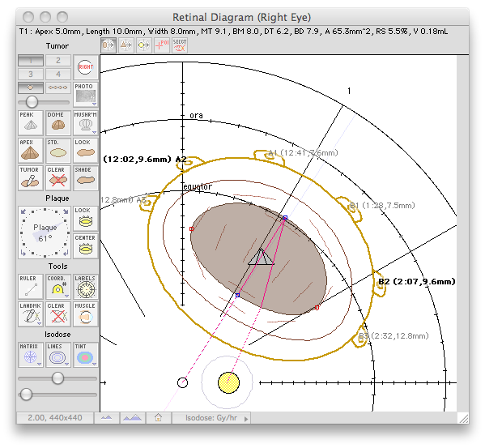The image size is (485, 448).
Task: Click the LABELS tool button
Action: click(x=86, y=287)
